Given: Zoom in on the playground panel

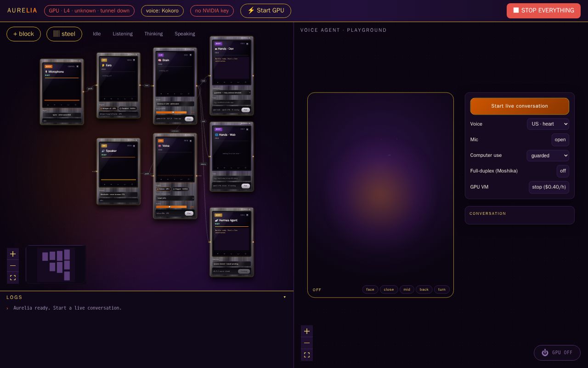Looking at the screenshot, I should point(307,331).
